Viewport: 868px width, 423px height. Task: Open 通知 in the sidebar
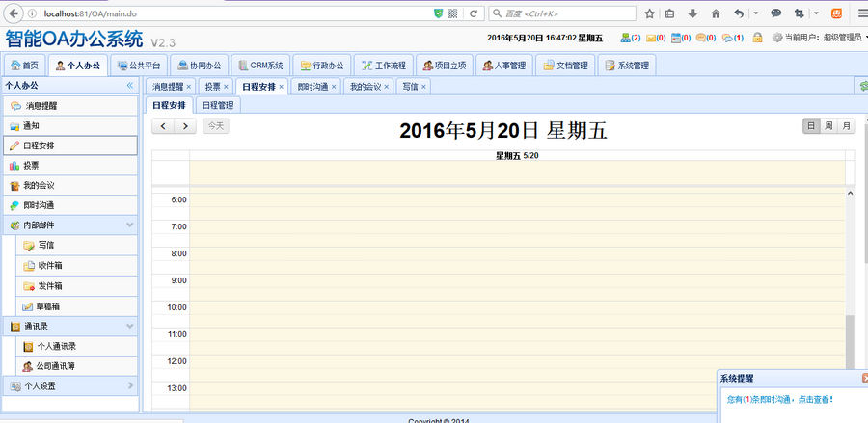pyautogui.click(x=69, y=126)
